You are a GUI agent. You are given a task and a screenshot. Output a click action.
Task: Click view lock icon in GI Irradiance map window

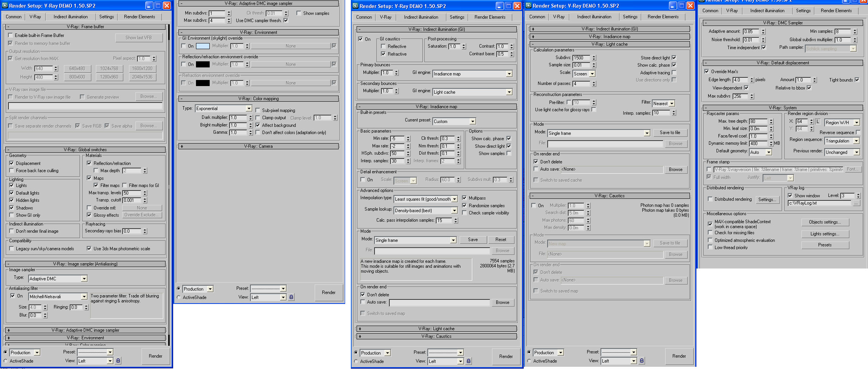pyautogui.click(x=468, y=361)
